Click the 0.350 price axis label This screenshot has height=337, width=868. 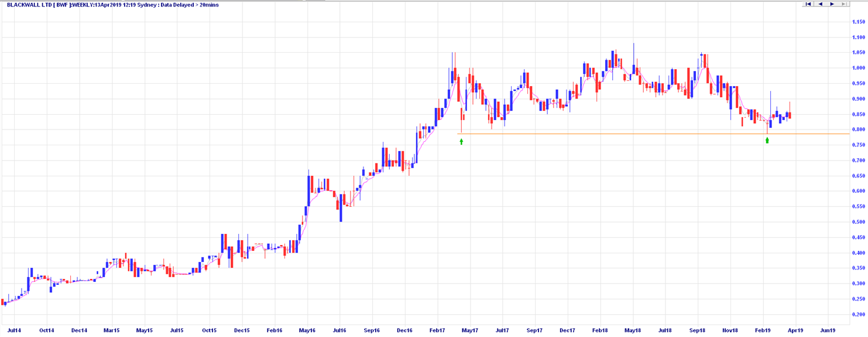(859, 268)
